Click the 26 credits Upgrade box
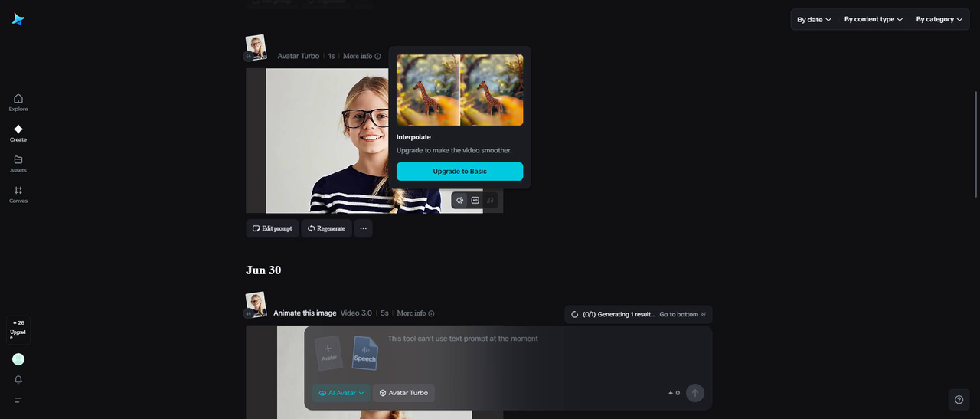The width and height of the screenshot is (980, 419). (18, 330)
